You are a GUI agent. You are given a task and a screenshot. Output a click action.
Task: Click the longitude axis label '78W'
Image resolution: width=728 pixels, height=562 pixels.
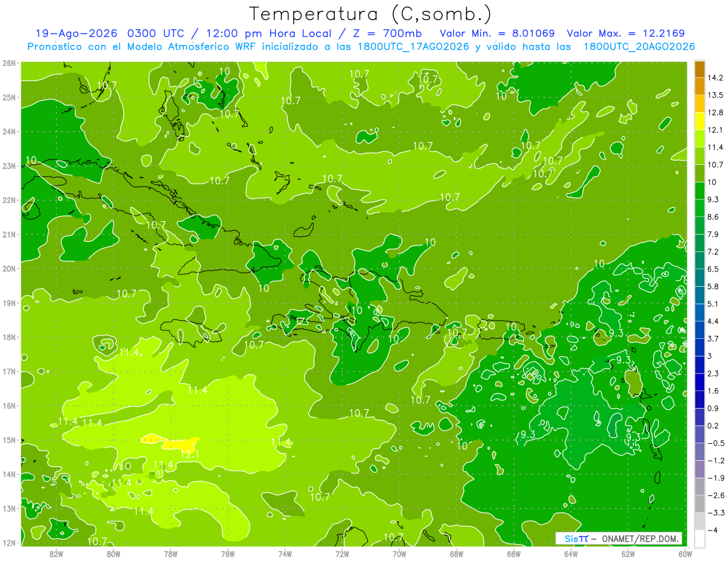[x=170, y=554]
